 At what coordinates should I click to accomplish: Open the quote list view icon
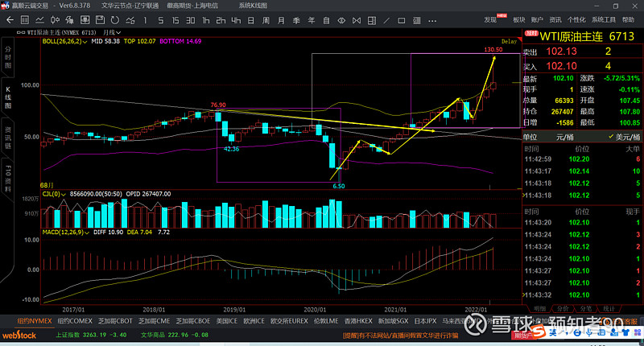coord(25,19)
